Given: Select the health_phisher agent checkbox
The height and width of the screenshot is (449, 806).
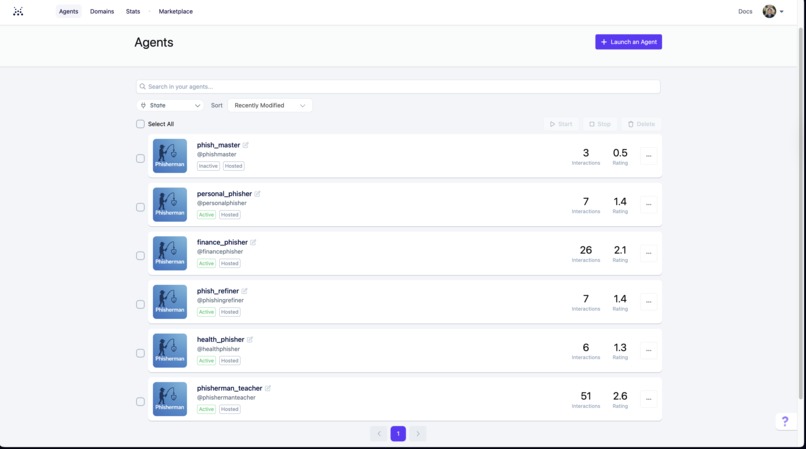Looking at the screenshot, I should point(140,353).
